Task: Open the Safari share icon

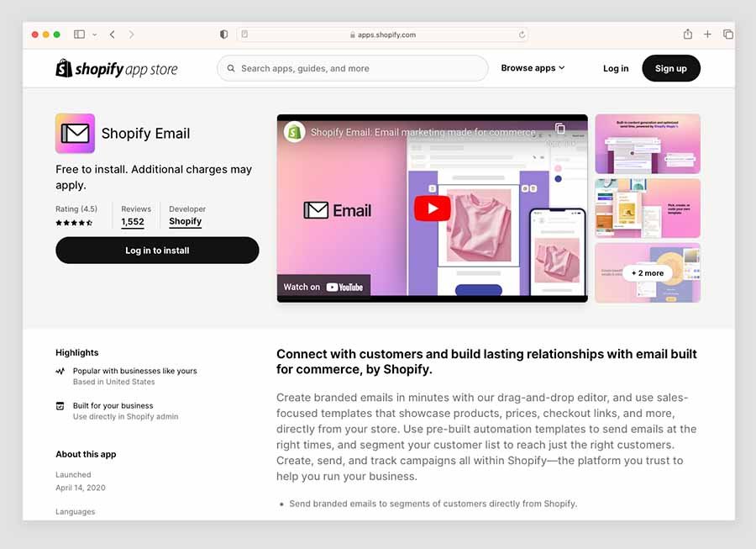Action: point(687,34)
